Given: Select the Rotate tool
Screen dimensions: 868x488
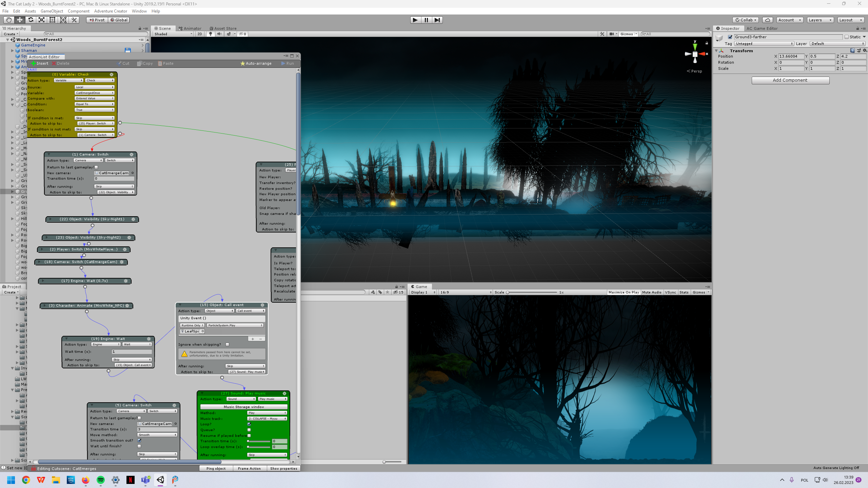Looking at the screenshot, I should (31, 20).
